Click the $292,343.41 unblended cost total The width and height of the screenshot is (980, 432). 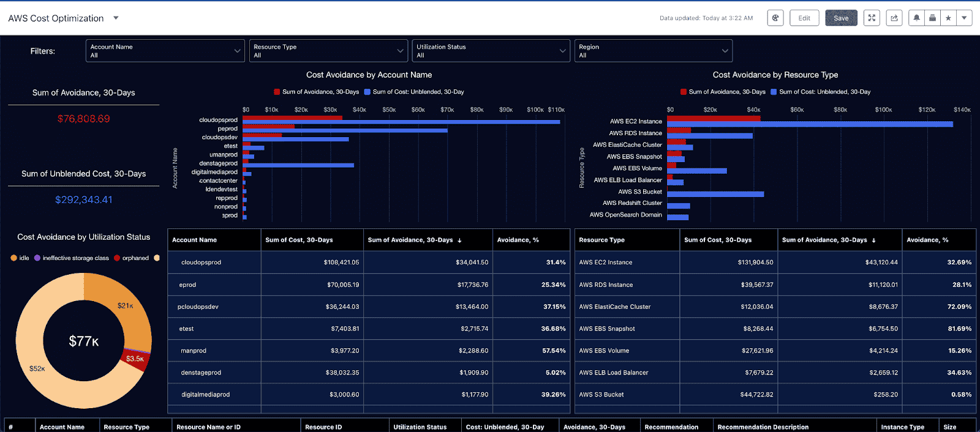click(84, 199)
